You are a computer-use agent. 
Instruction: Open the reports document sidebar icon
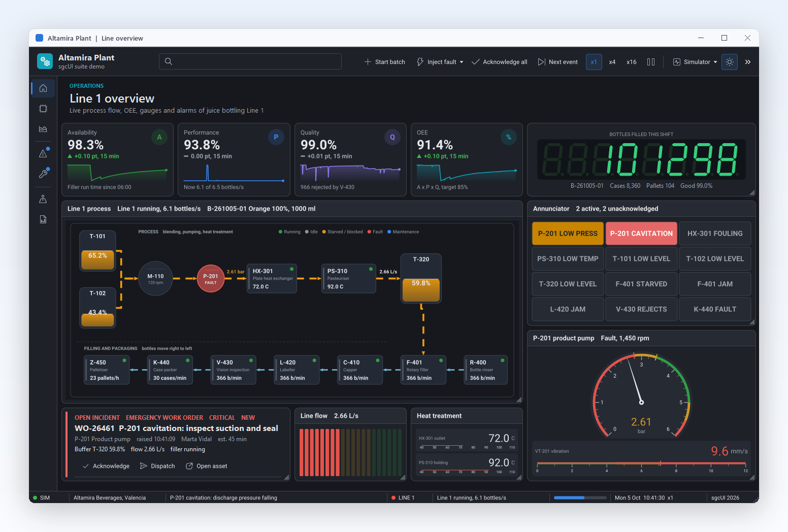coord(43,219)
